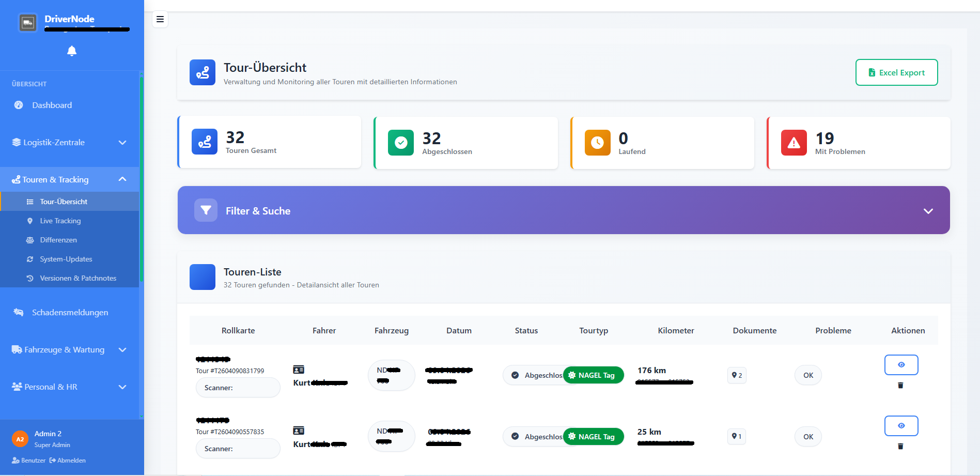Screen dimensions: 980x476
Task: Click the Datum column header
Action: point(459,330)
